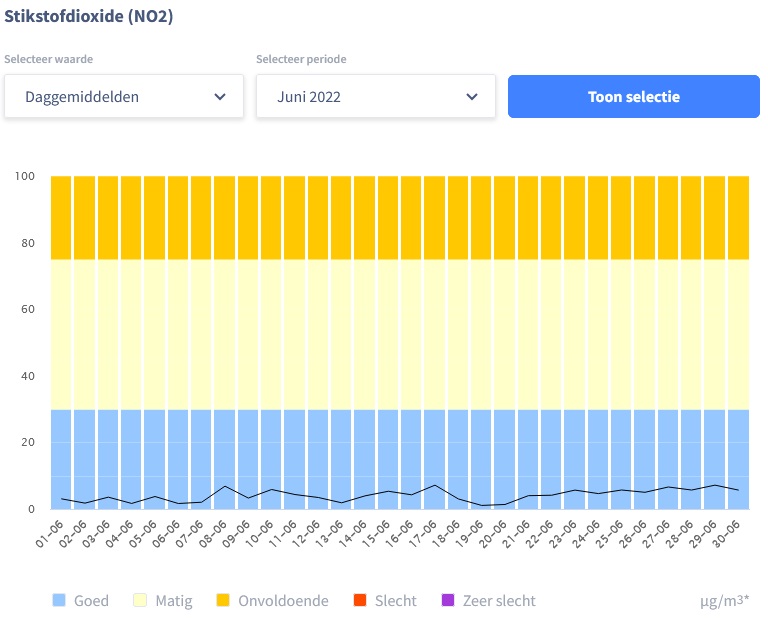The image size is (768, 618).
Task: Click the 20 y-axis value
Action: click(x=28, y=442)
